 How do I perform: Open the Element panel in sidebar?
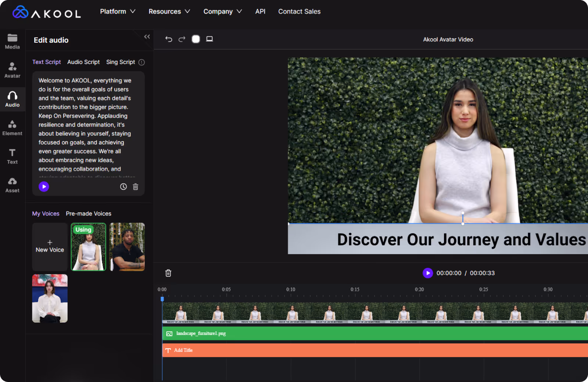tap(12, 128)
